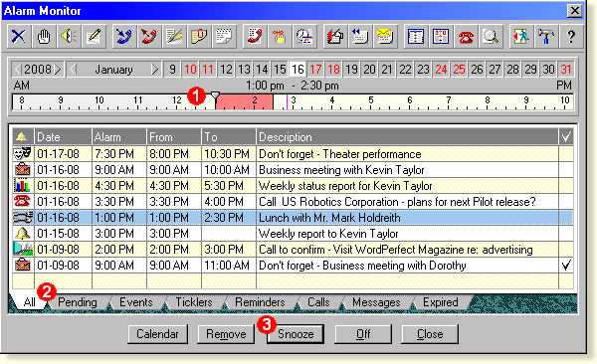
Task: Turn alarm off with Off button
Action: click(363, 334)
